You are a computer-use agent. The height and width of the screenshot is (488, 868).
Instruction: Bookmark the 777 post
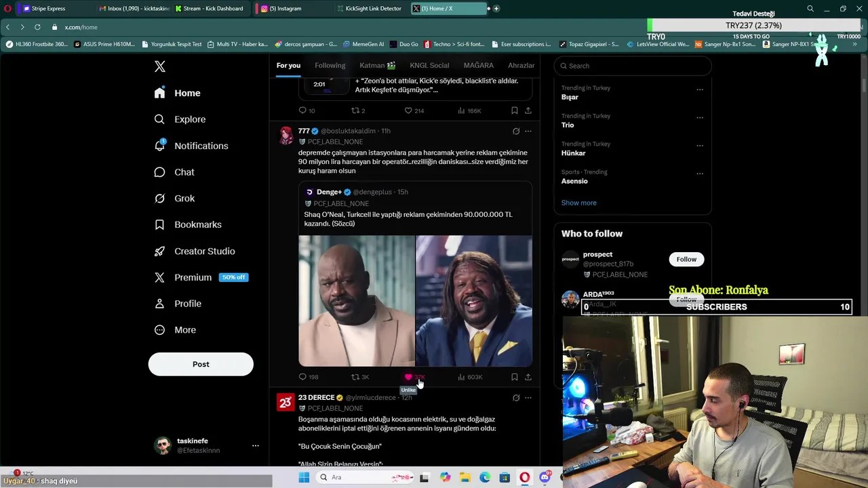point(515,377)
